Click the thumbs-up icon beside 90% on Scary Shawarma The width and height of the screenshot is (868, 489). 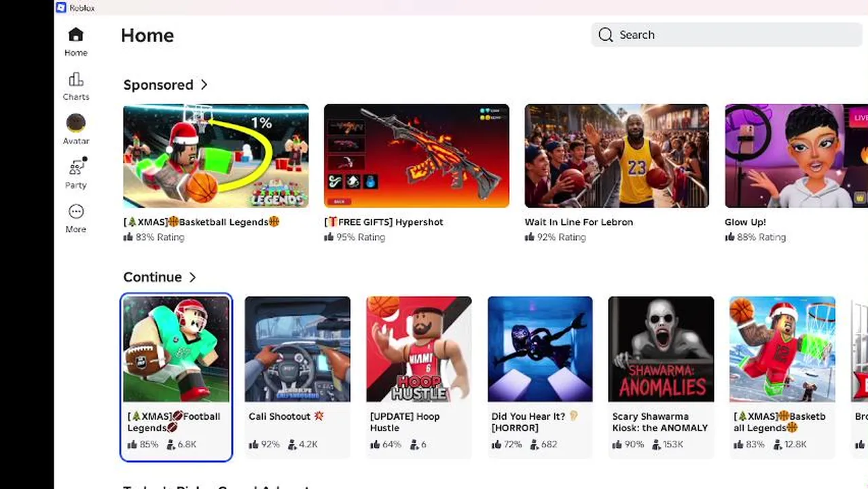coord(617,444)
